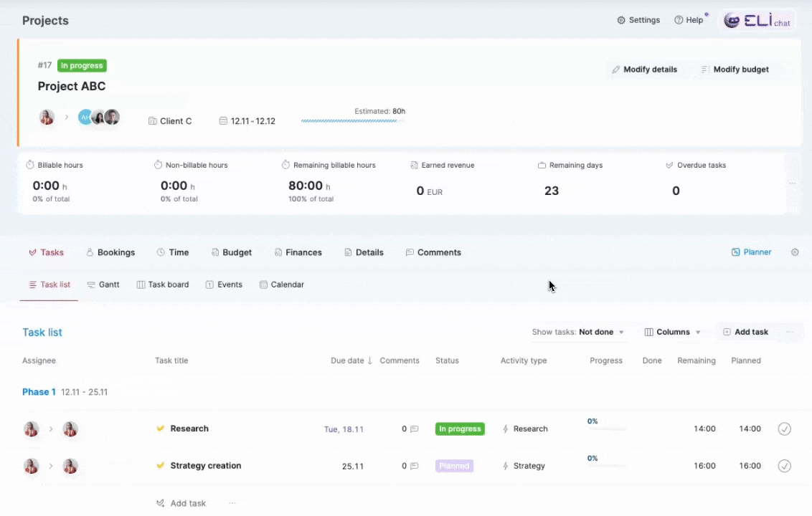Open comments bubble icon for Research task
This screenshot has height=516, width=812.
click(x=414, y=429)
